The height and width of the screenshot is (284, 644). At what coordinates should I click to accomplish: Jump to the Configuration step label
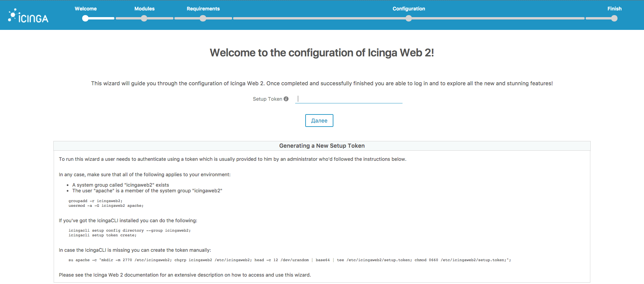coord(409,9)
